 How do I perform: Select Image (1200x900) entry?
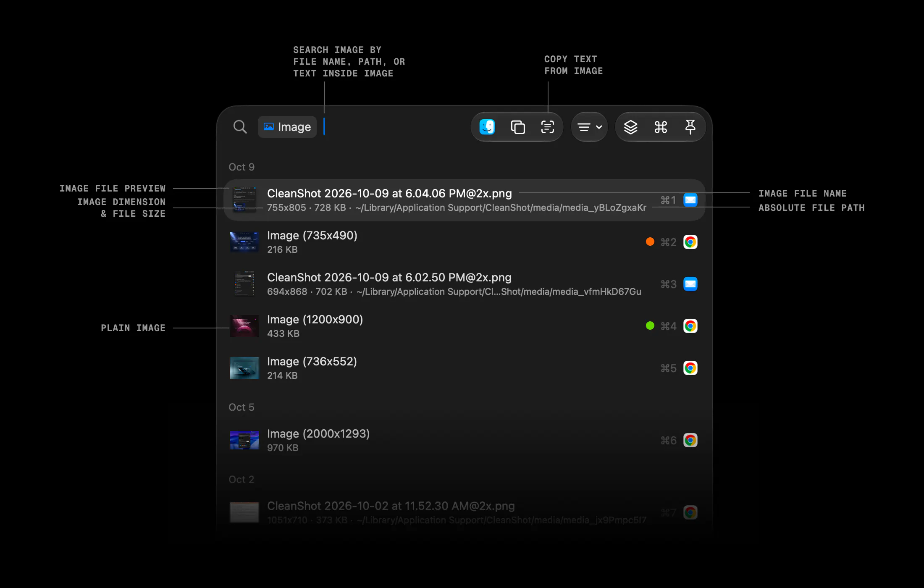pyautogui.click(x=464, y=326)
